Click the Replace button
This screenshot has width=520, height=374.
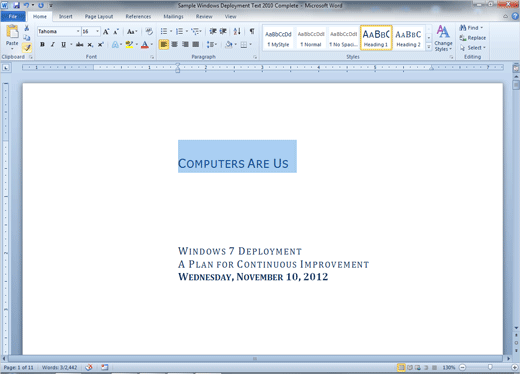click(473, 38)
